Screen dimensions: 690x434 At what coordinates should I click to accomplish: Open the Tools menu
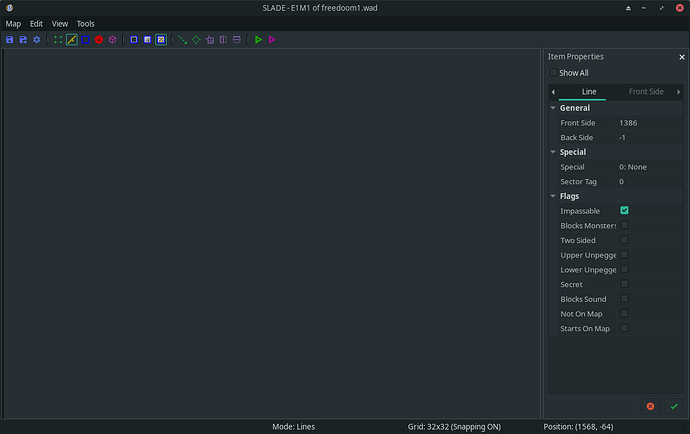86,23
